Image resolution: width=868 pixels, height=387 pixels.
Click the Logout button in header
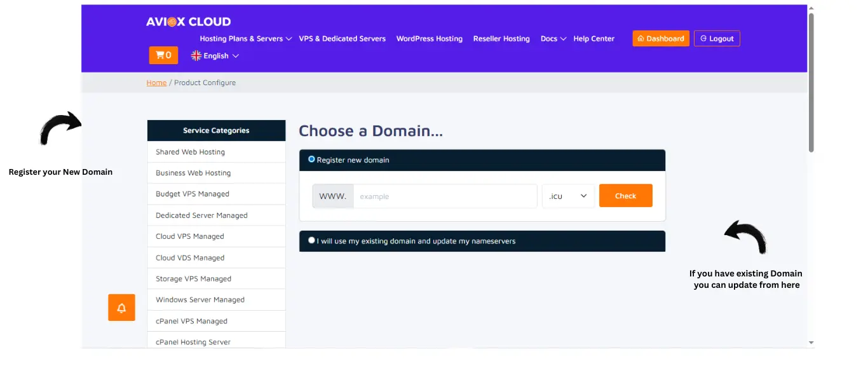[x=716, y=39]
